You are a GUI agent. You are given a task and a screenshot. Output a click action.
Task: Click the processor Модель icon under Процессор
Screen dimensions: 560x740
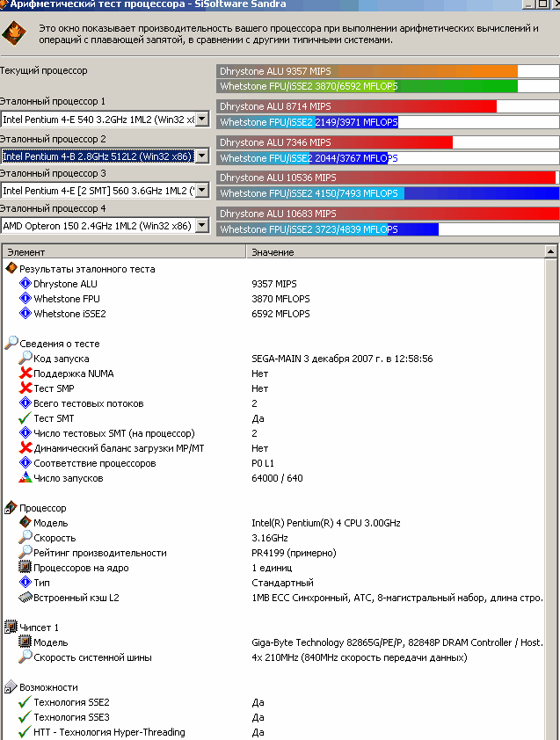(25, 522)
